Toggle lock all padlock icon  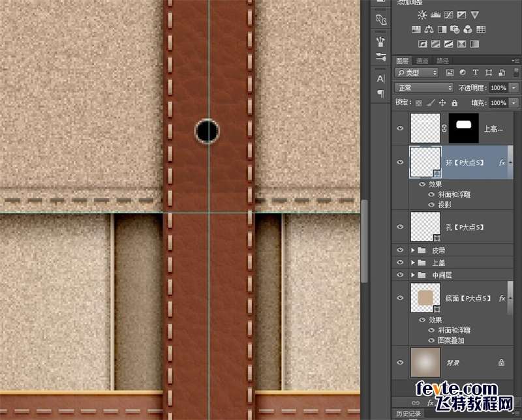[454, 103]
